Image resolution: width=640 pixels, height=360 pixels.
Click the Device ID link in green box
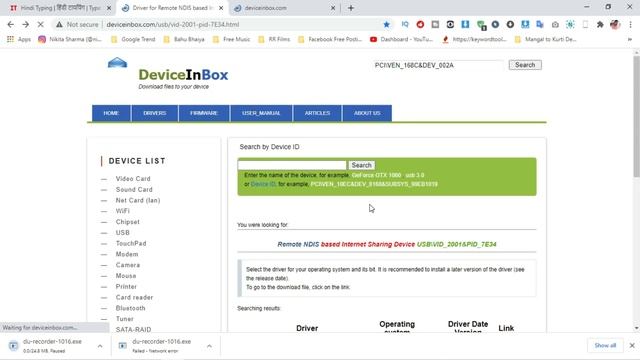[263, 184]
